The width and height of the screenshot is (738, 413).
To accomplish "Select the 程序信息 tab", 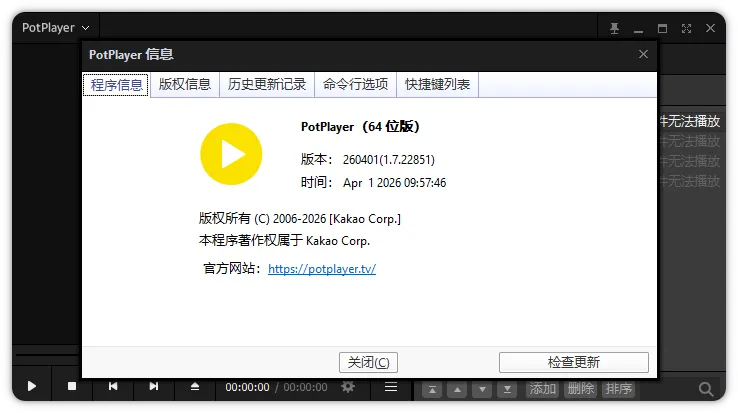I will [x=116, y=85].
